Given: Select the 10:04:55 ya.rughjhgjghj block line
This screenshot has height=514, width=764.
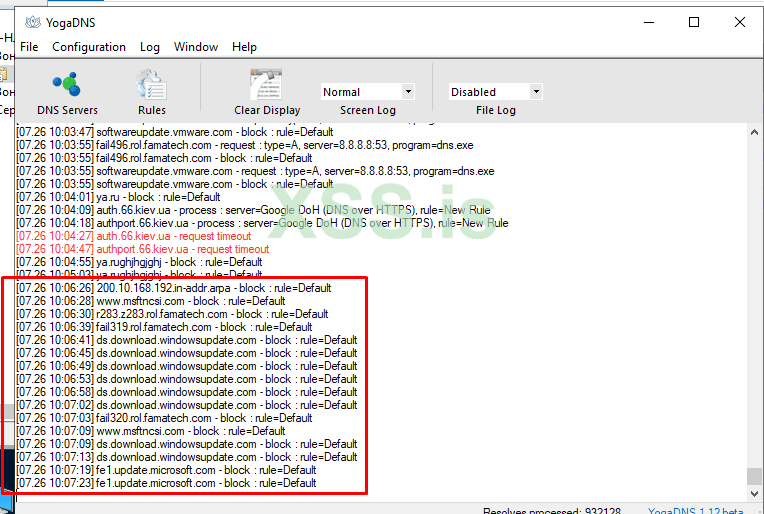Looking at the screenshot, I should 139,262.
